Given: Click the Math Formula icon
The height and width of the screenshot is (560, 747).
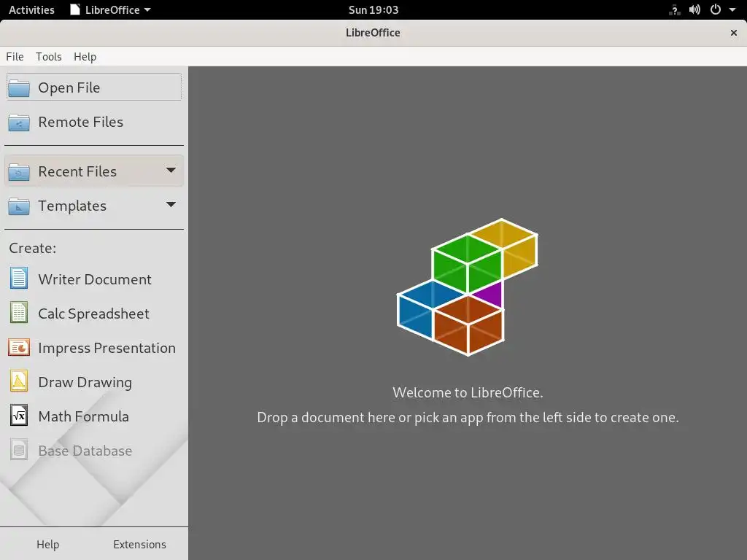Looking at the screenshot, I should [19, 416].
